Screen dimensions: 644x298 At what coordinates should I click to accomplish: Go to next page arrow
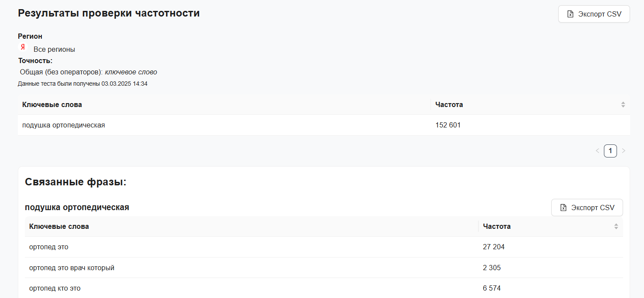click(624, 151)
